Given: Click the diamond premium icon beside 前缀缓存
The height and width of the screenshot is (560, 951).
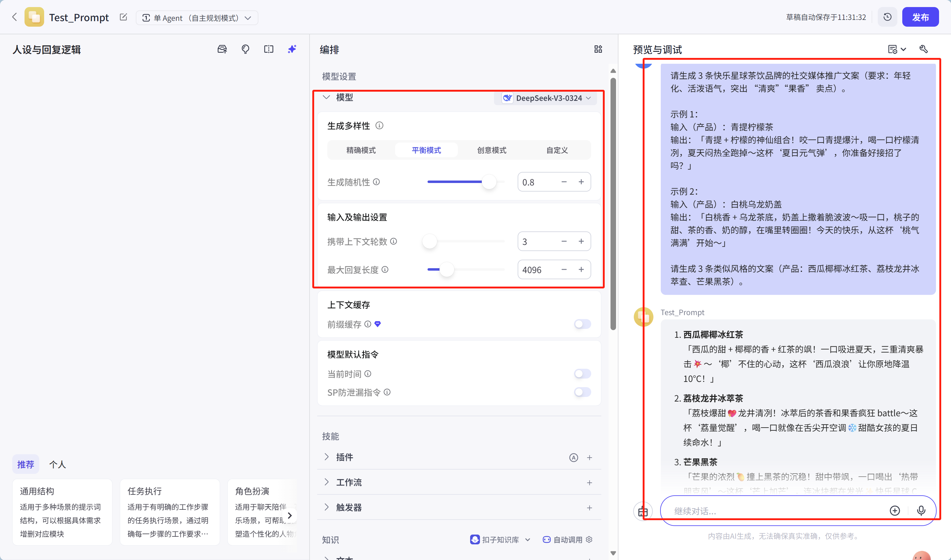Looking at the screenshot, I should pyautogui.click(x=378, y=324).
